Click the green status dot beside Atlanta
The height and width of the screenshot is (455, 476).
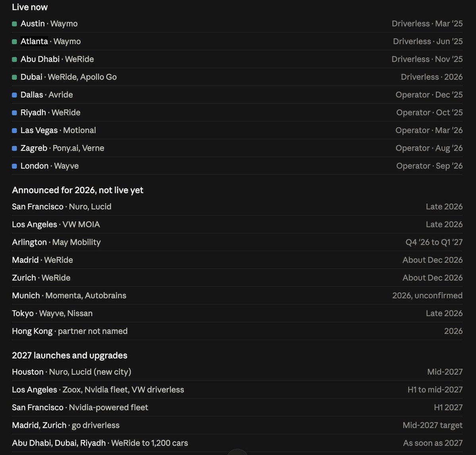[14, 42]
